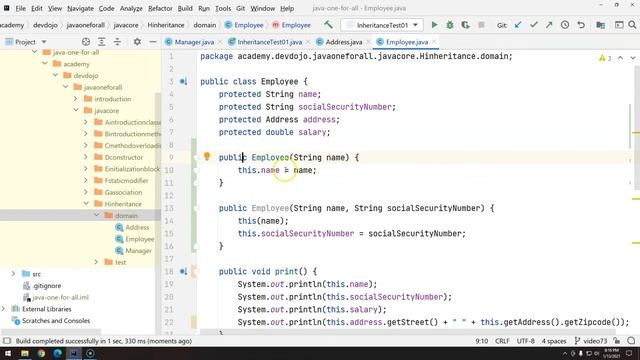
Task: Collapse the javacore folder
Action: [x=76, y=110]
